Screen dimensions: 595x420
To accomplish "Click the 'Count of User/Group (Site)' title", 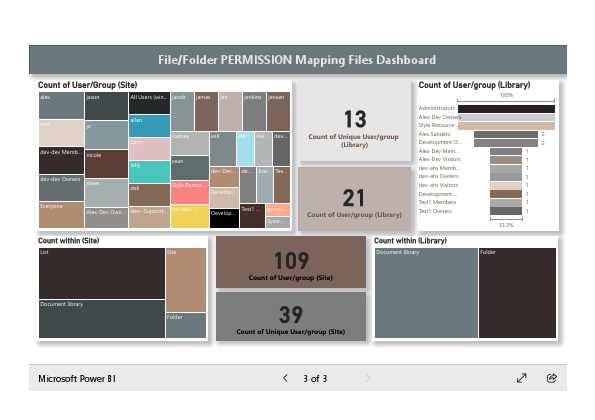I will (x=88, y=85).
